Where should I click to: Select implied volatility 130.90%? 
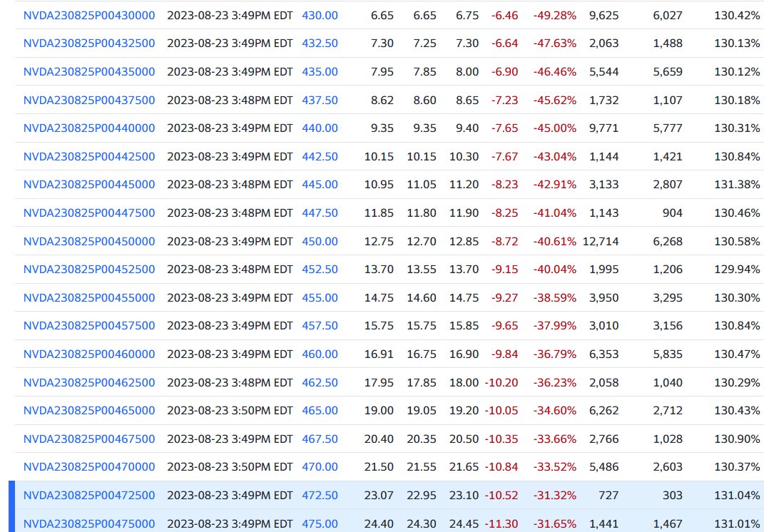coord(737,439)
